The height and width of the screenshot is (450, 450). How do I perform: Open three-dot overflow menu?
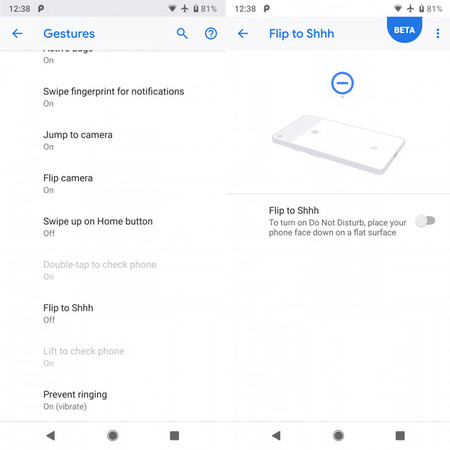438,33
